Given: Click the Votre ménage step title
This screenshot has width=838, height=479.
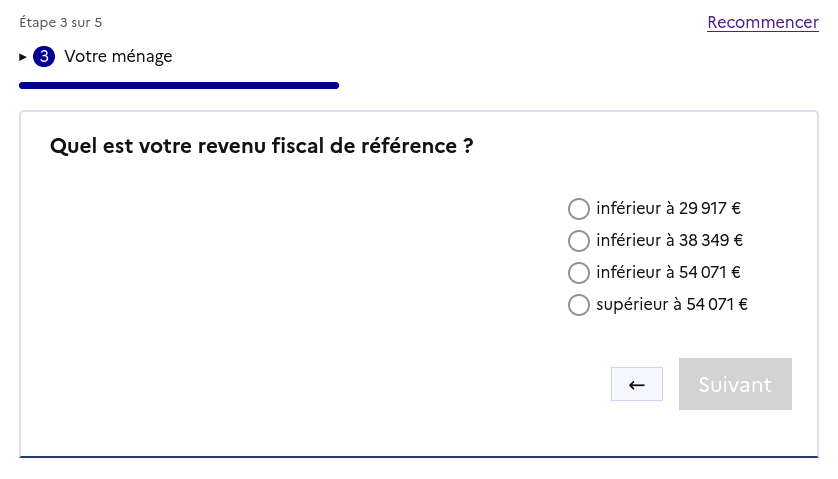Looking at the screenshot, I should pos(118,57).
